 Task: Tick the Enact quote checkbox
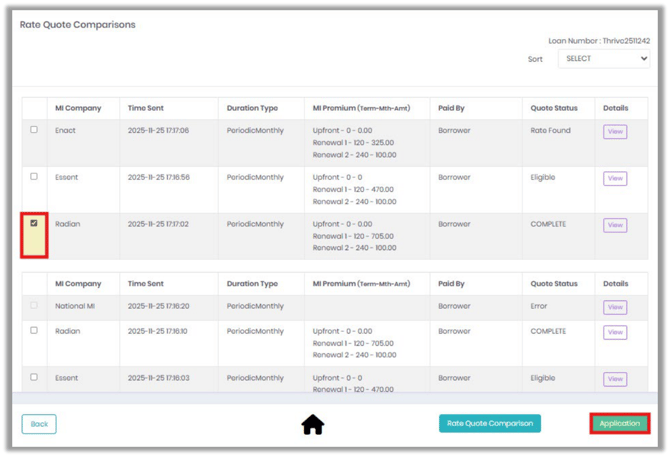tap(34, 129)
